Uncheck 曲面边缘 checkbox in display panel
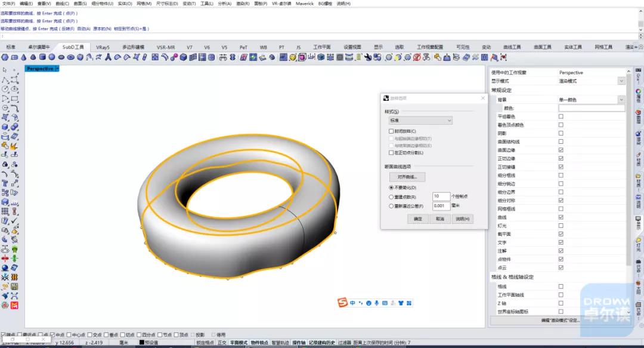 click(561, 150)
